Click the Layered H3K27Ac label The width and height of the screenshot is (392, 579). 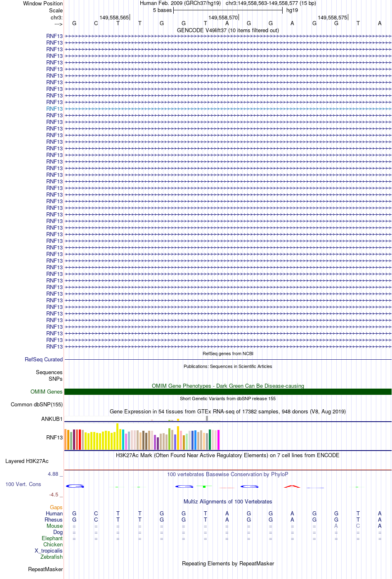click(27, 461)
